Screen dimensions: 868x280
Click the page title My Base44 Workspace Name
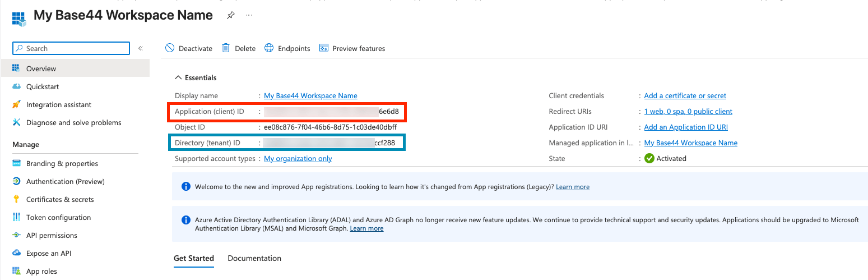tap(123, 15)
